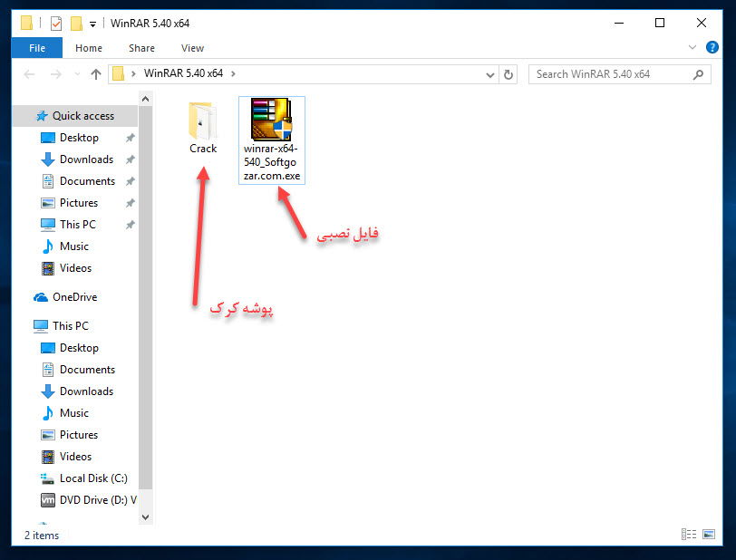736x560 pixels.
Task: Open Explorer help question mark icon
Action: click(712, 47)
